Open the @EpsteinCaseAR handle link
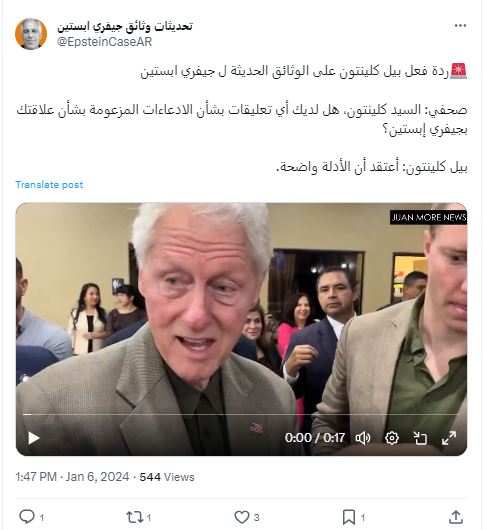This screenshot has width=485, height=530. pyautogui.click(x=104, y=42)
